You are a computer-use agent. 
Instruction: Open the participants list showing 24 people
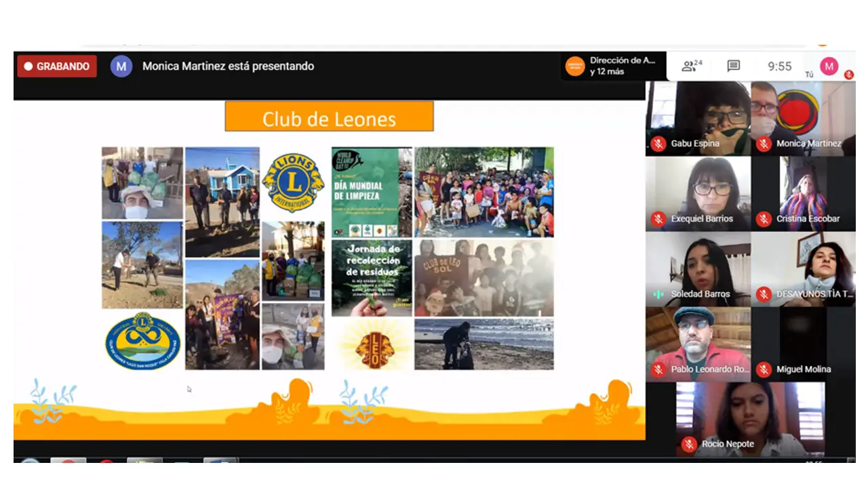pyautogui.click(x=692, y=66)
